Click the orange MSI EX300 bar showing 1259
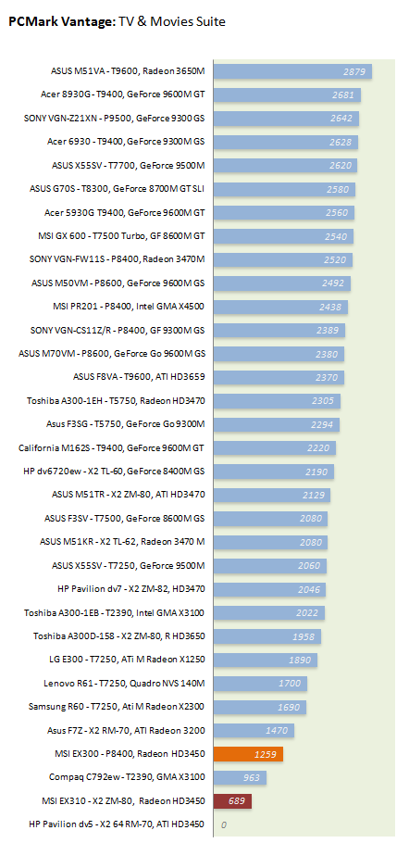The image size is (409, 868). point(248,754)
